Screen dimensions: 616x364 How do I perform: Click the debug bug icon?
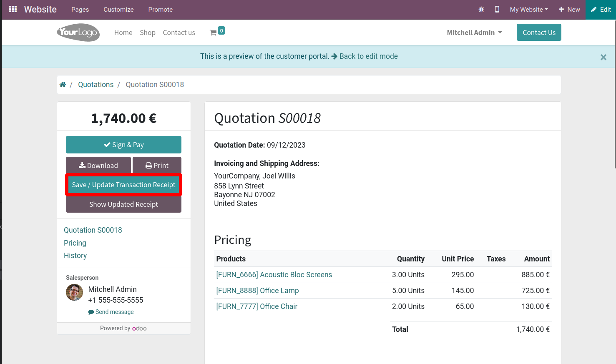[481, 9]
